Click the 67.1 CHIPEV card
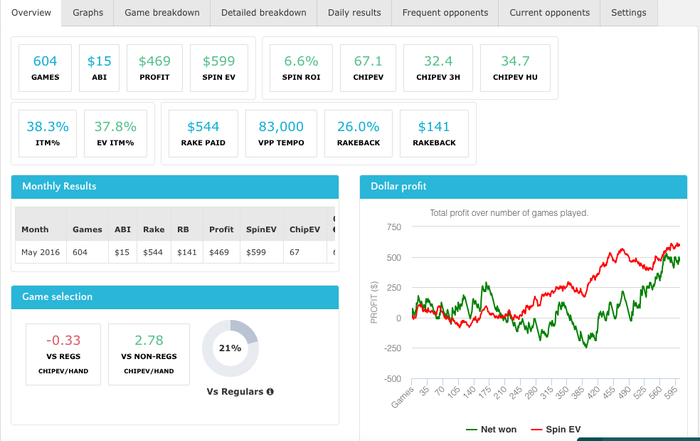Viewport: 700px width, 441px height. [368, 68]
